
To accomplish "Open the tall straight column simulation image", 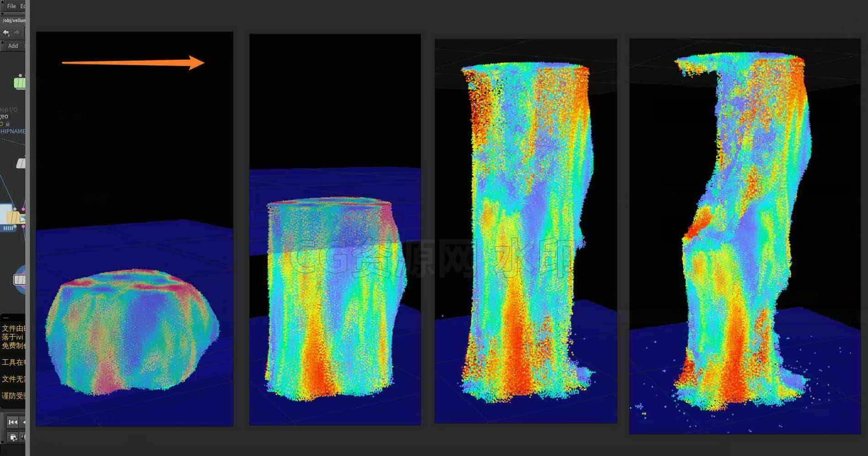I will point(526,231).
